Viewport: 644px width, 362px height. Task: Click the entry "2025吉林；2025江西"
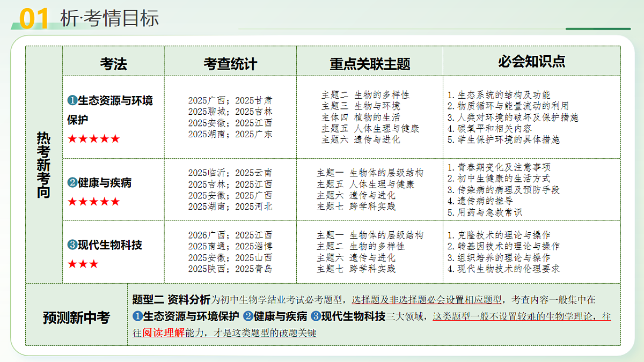[x=230, y=184]
